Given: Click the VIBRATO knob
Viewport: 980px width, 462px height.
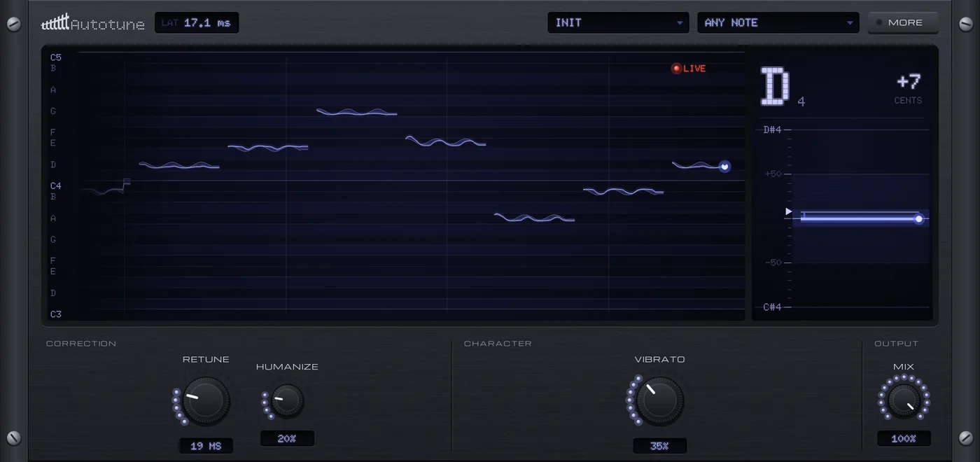Looking at the screenshot, I should pyautogui.click(x=659, y=400).
